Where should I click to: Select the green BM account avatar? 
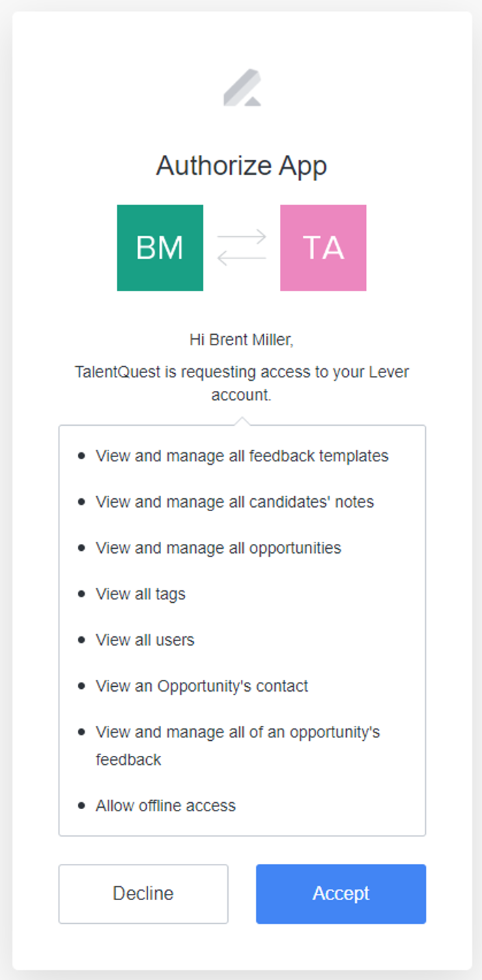pos(160,247)
